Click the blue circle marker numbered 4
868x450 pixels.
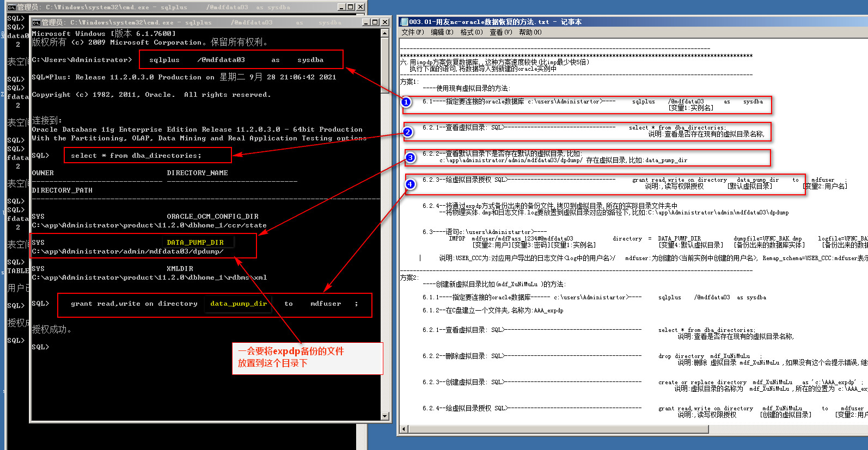tap(410, 184)
